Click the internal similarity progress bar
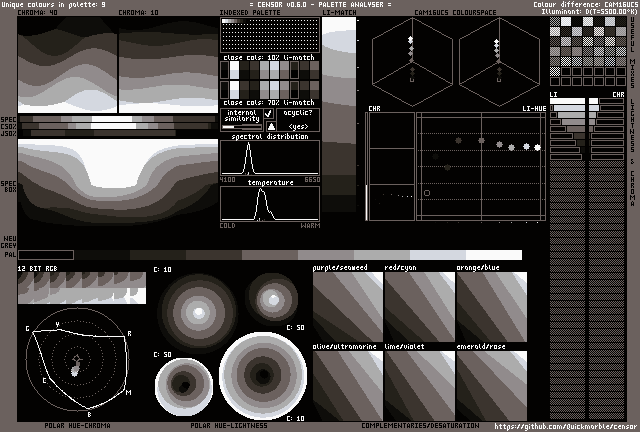Viewport: 640px width, 432px height. [242, 127]
